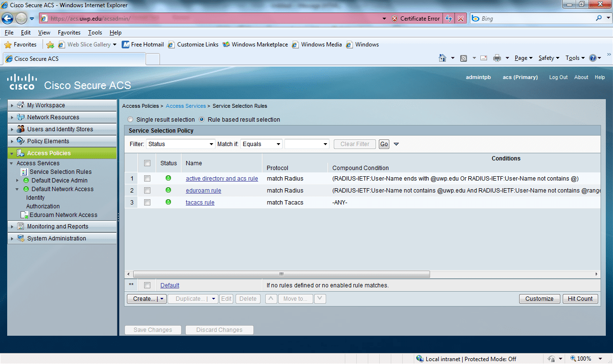Viewport: 613px width, 364px height.
Task: Click the Users and Identity Stores people icon
Action: pos(21,129)
